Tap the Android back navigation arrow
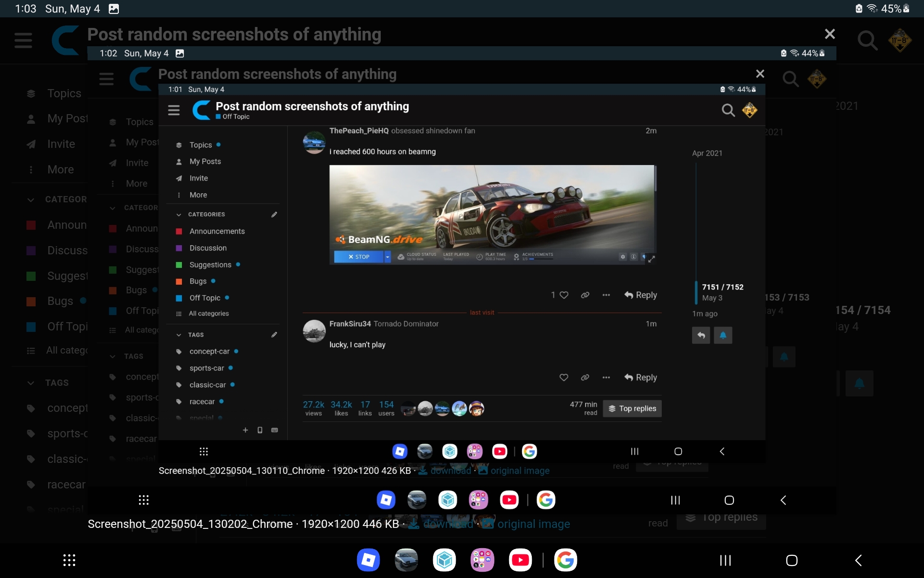The image size is (924, 578). click(858, 560)
